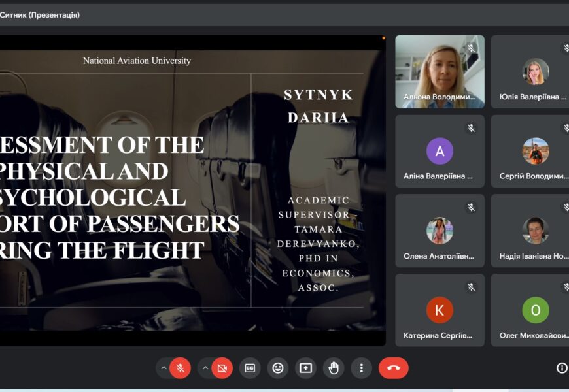This screenshot has height=392, width=569.
Task: Toggle the disabled camera button
Action: tap(222, 368)
